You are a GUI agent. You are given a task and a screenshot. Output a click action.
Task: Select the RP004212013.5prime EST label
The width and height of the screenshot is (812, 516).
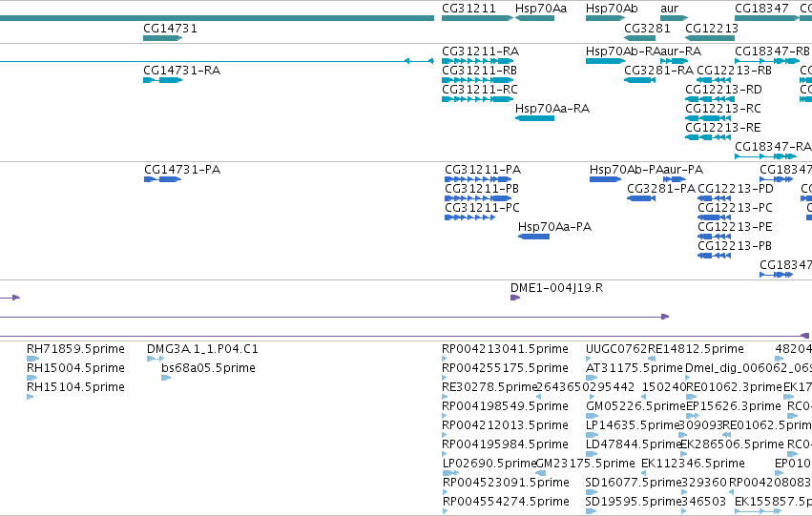pyautogui.click(x=505, y=426)
